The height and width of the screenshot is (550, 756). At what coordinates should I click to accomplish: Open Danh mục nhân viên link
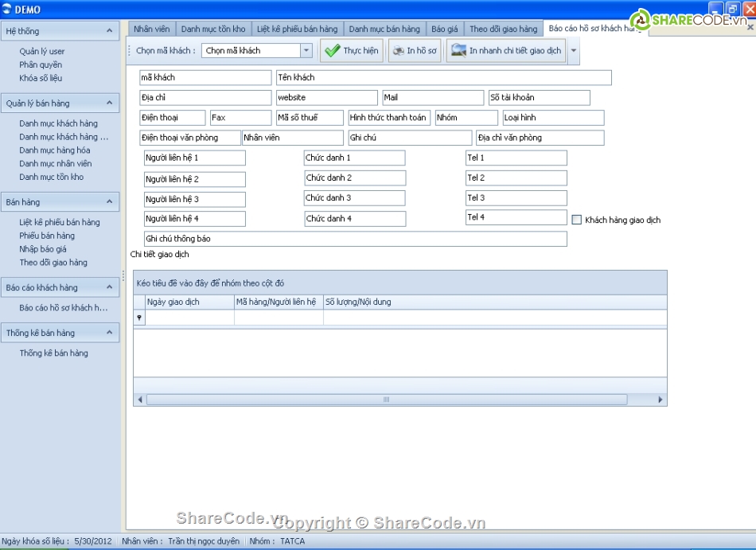point(56,164)
